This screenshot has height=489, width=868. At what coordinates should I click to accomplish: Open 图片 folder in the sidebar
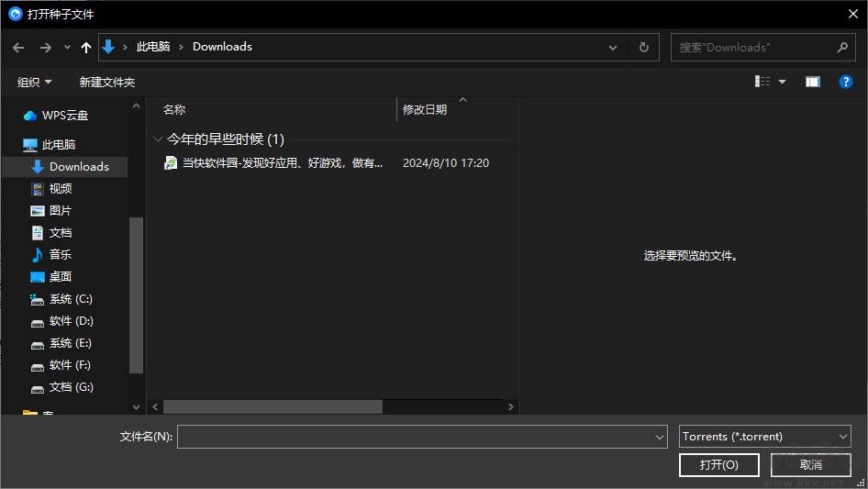point(60,211)
